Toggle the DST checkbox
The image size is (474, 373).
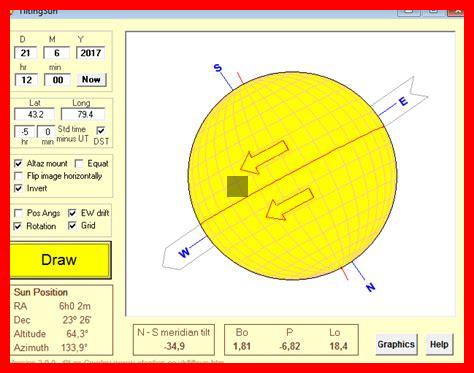(x=100, y=130)
